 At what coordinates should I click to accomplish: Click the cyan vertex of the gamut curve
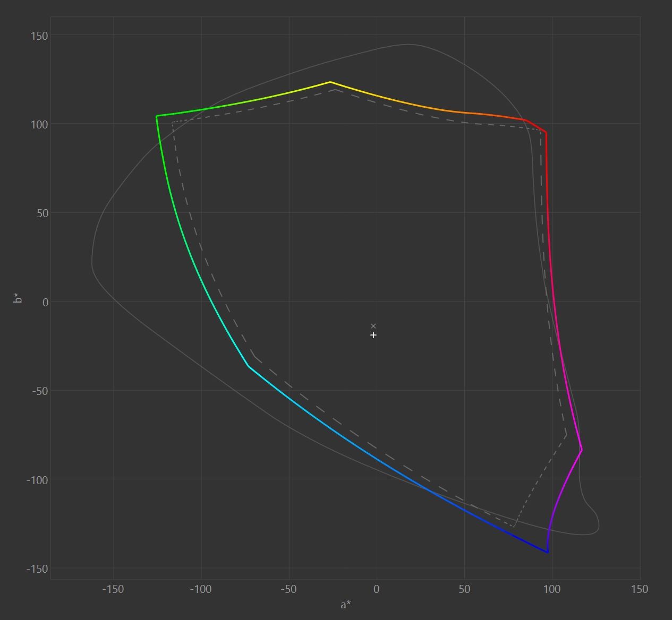pyautogui.click(x=248, y=366)
